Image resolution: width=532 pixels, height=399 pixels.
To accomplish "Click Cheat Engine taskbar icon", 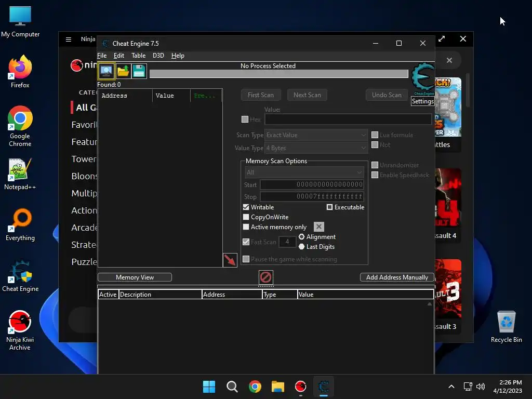I will pyautogui.click(x=324, y=387).
